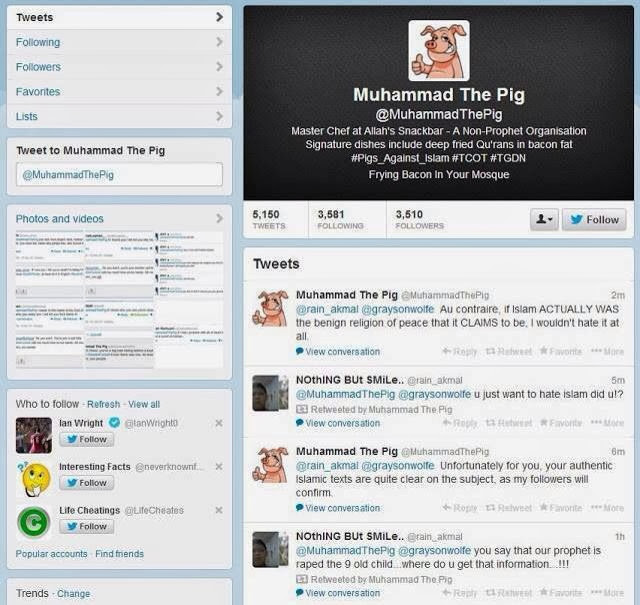Favorite the first tweet with the star icon

pyautogui.click(x=561, y=351)
